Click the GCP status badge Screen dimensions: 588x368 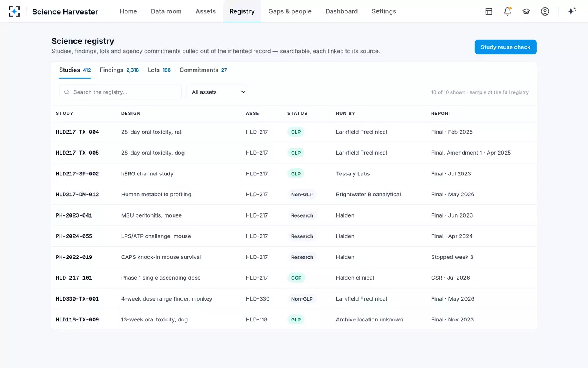tap(296, 278)
